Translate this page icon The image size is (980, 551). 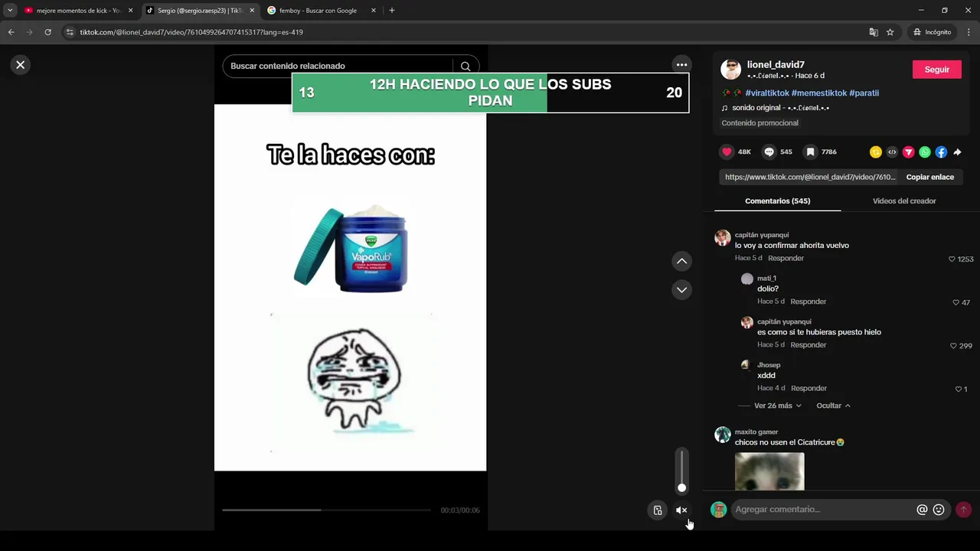click(874, 32)
